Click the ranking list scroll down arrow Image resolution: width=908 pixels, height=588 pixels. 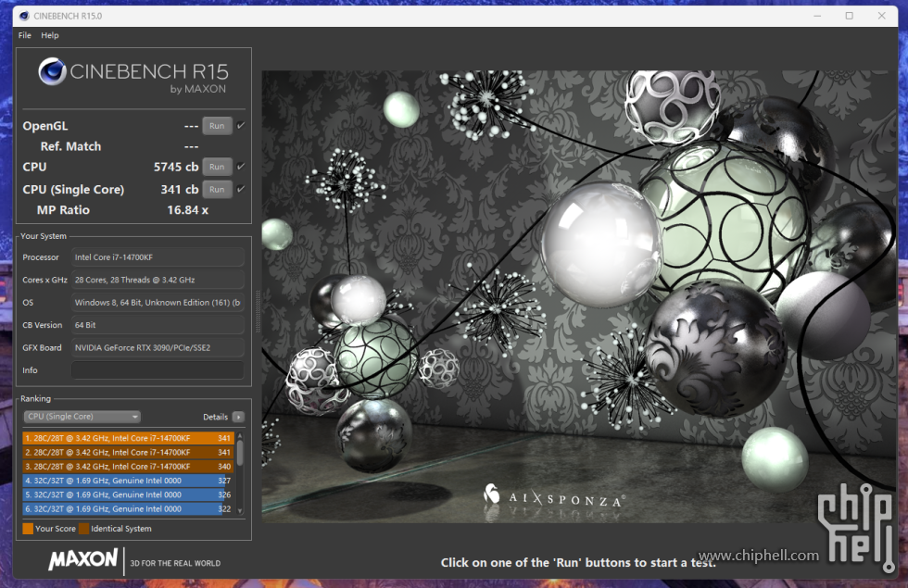[x=240, y=511]
